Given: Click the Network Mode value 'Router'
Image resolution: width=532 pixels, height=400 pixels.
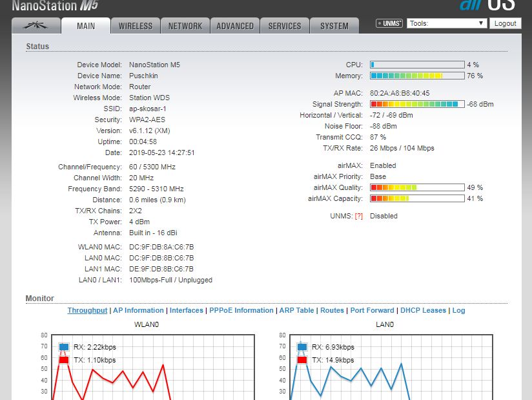Looking at the screenshot, I should coord(140,87).
